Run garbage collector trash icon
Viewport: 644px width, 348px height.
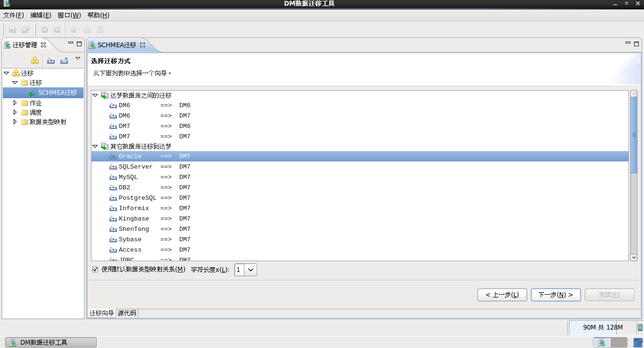click(x=640, y=327)
